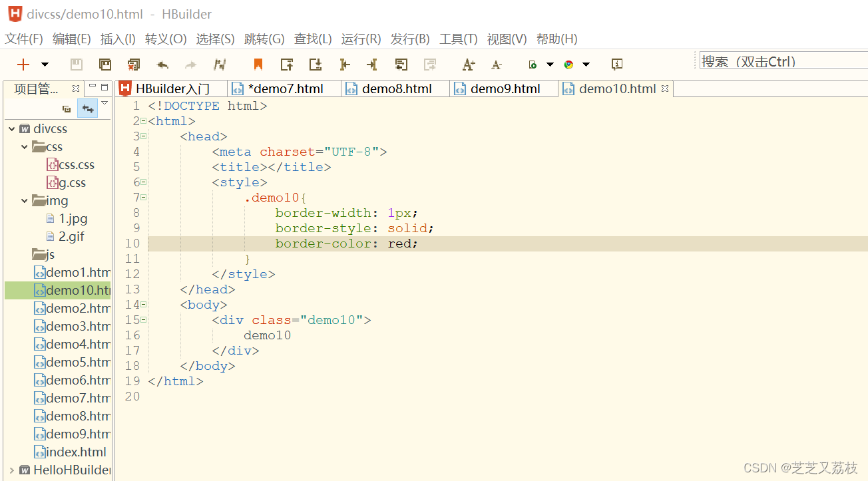Image resolution: width=868 pixels, height=481 pixels.
Task: Fold the html tag on line 2
Action: click(x=143, y=121)
